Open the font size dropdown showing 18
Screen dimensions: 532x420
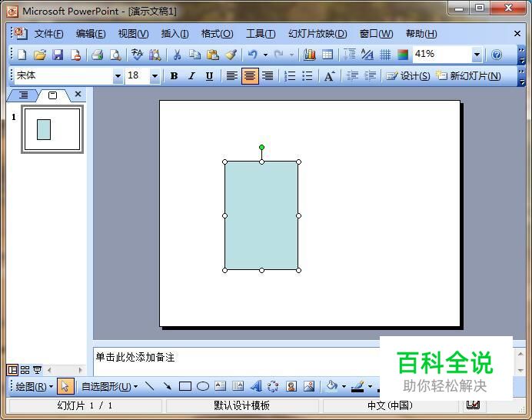point(155,76)
